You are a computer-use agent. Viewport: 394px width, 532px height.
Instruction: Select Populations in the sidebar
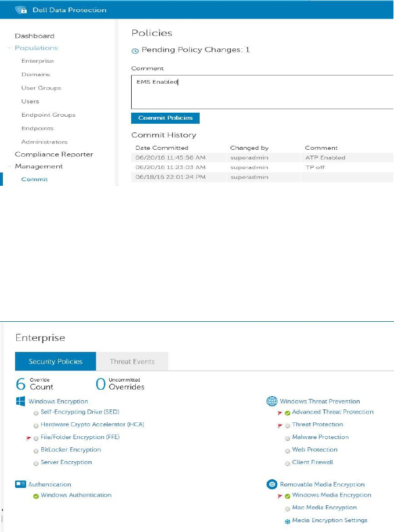tap(37, 48)
